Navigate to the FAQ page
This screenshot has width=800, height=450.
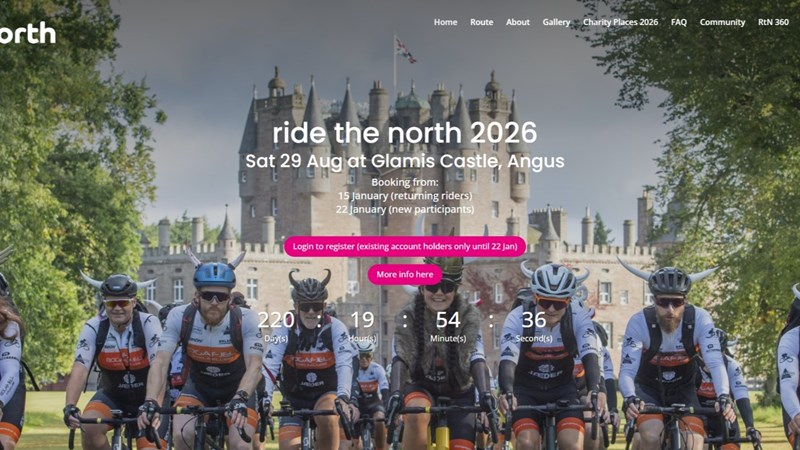[x=679, y=22]
